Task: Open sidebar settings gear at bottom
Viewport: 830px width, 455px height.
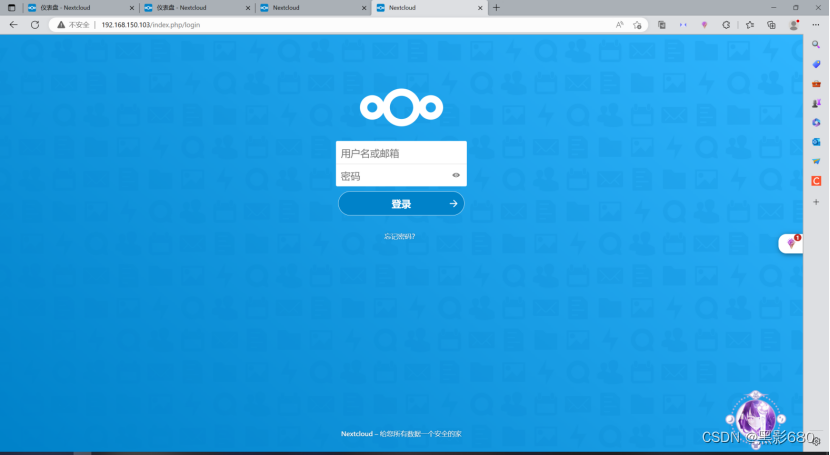Action: click(x=817, y=441)
